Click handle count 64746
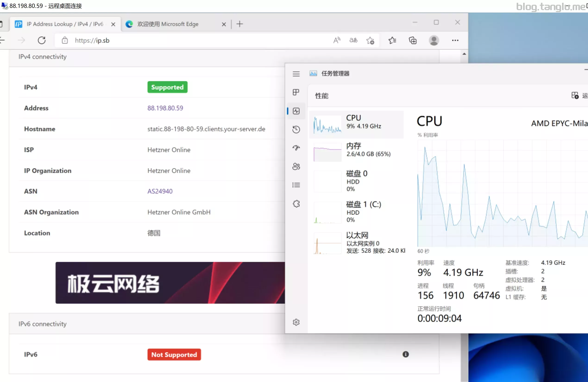Image resolution: width=588 pixels, height=382 pixels. point(486,296)
